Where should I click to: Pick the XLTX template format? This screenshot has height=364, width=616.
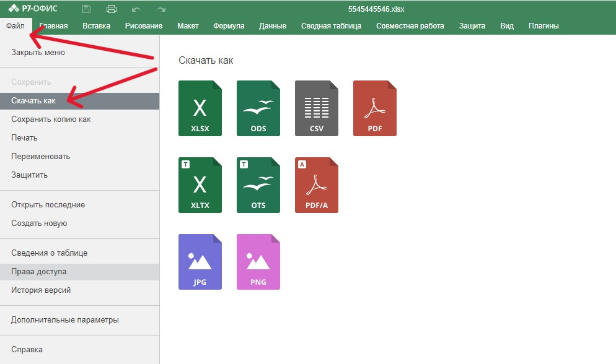coord(200,185)
